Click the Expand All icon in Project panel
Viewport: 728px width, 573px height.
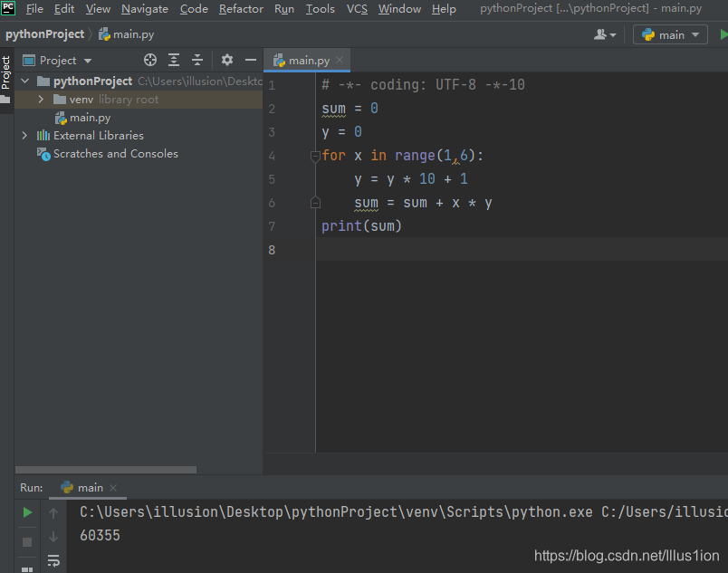tap(174, 60)
